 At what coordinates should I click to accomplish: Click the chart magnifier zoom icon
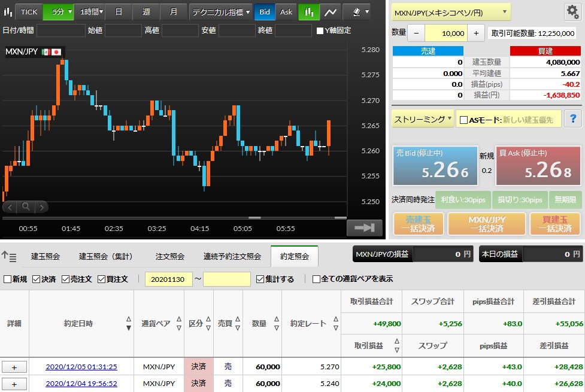click(x=26, y=206)
